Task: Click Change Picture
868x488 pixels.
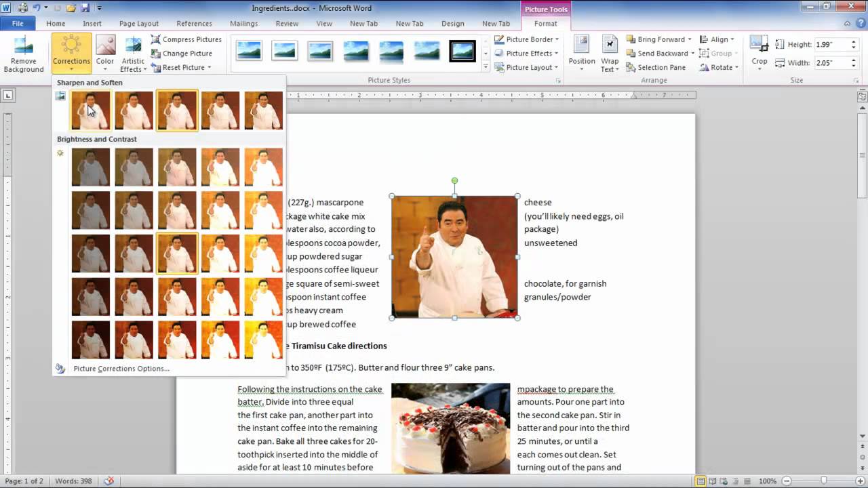Action: pyautogui.click(x=181, y=54)
